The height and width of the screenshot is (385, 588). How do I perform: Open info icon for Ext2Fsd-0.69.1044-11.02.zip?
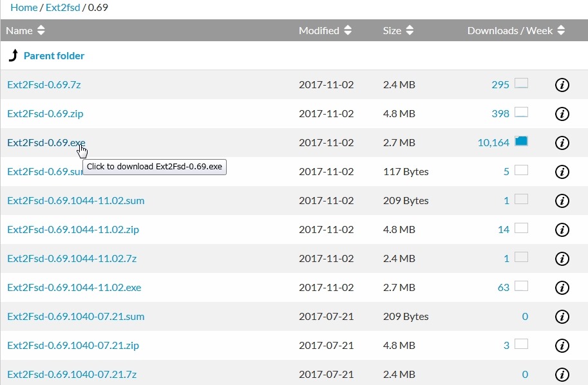tap(562, 229)
